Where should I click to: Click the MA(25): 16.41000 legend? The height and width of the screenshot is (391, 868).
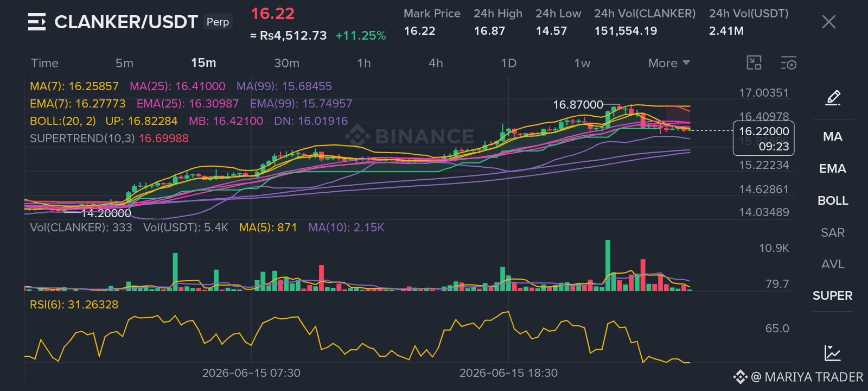pyautogui.click(x=177, y=86)
